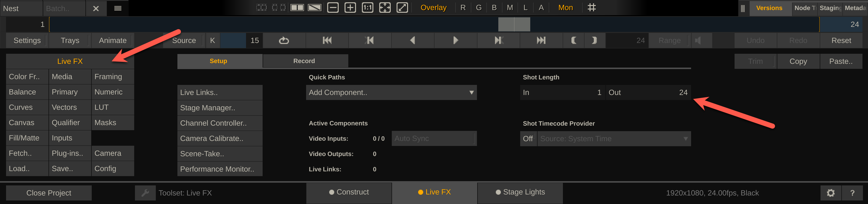Set viewer zoom to 1:1
Image resolution: width=868 pixels, height=204 pixels.
[x=367, y=8]
